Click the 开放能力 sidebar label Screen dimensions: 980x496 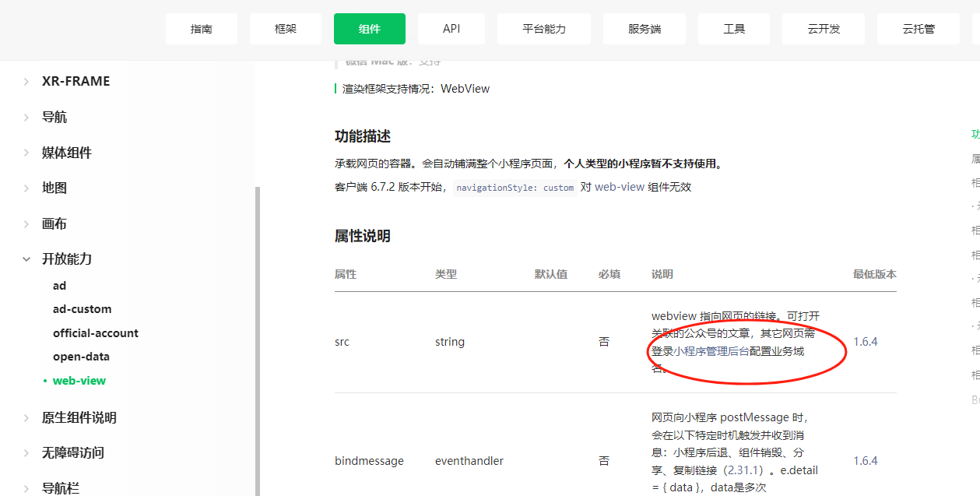pos(67,259)
